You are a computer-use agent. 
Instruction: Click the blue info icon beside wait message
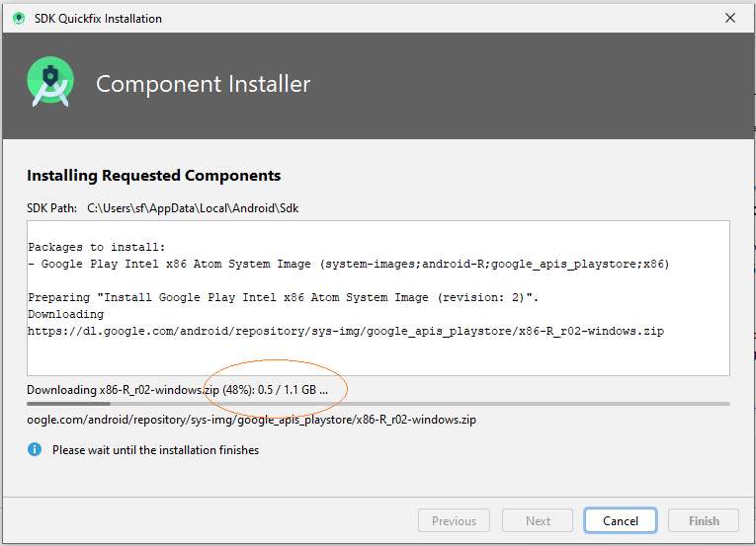[x=35, y=449]
